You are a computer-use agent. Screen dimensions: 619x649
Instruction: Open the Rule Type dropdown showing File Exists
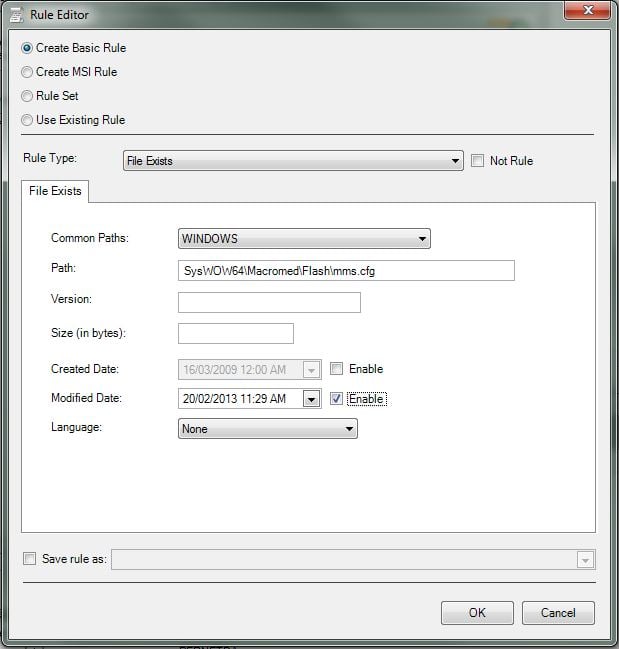tap(293, 161)
